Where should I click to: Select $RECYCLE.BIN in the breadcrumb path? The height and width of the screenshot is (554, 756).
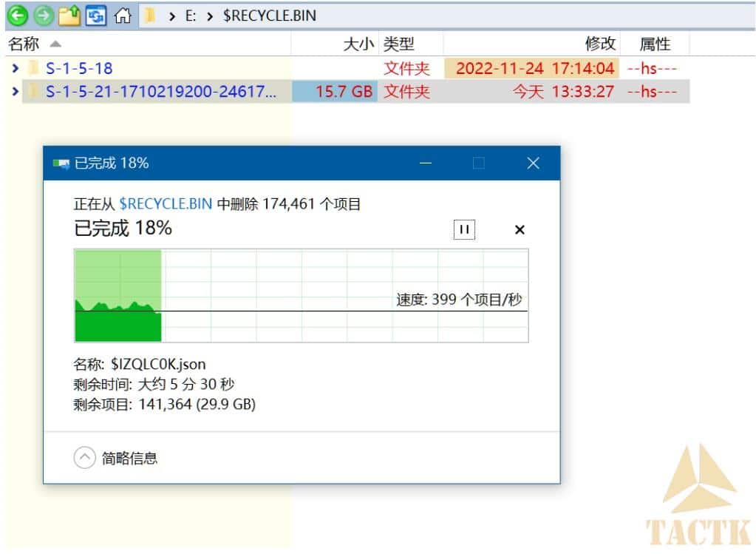click(x=270, y=16)
